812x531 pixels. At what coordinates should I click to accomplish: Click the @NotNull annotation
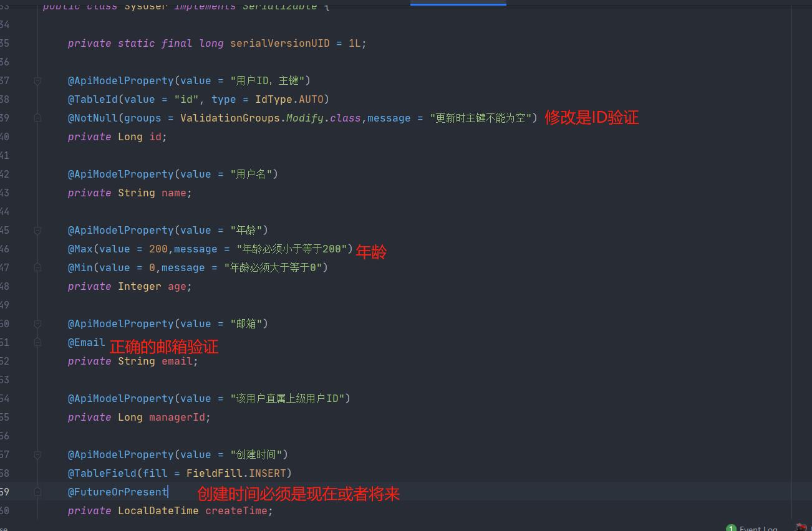click(93, 118)
